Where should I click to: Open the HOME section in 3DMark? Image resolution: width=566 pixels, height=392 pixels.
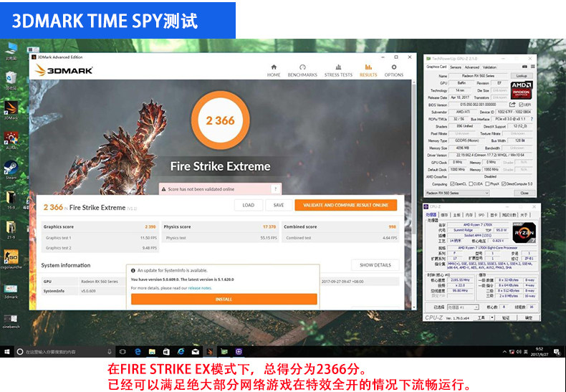click(273, 70)
